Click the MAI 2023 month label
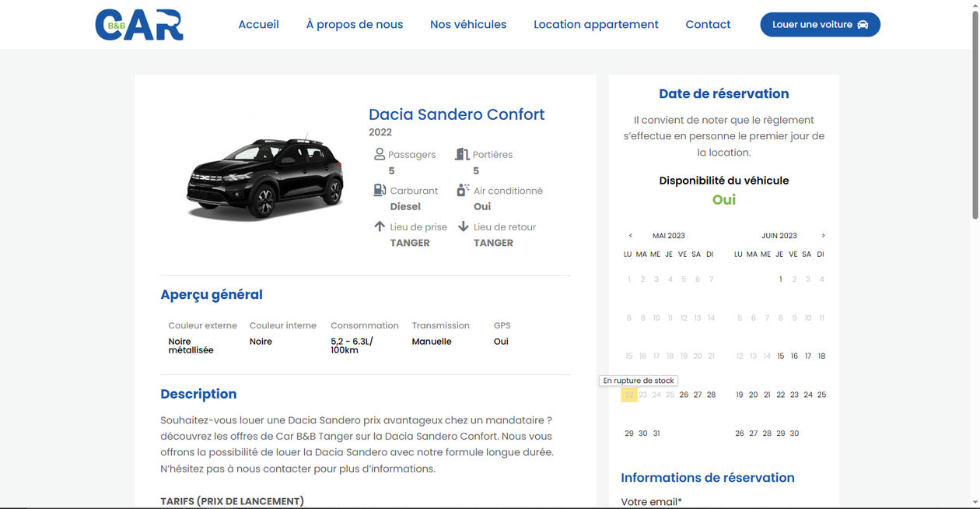The height and width of the screenshot is (509, 980). 669,236
